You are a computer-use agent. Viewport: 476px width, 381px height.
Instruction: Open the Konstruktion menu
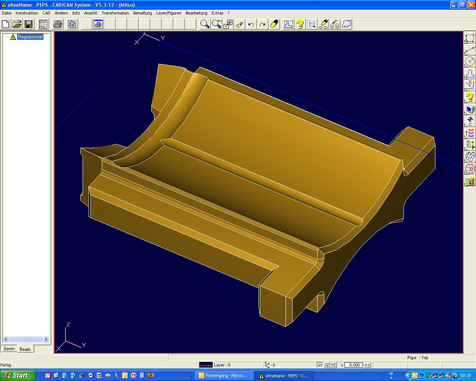[27, 13]
